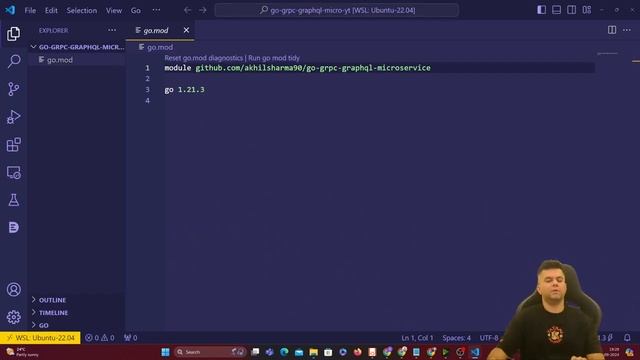
Task: Expand the OUTLINE section
Action: 77,300
